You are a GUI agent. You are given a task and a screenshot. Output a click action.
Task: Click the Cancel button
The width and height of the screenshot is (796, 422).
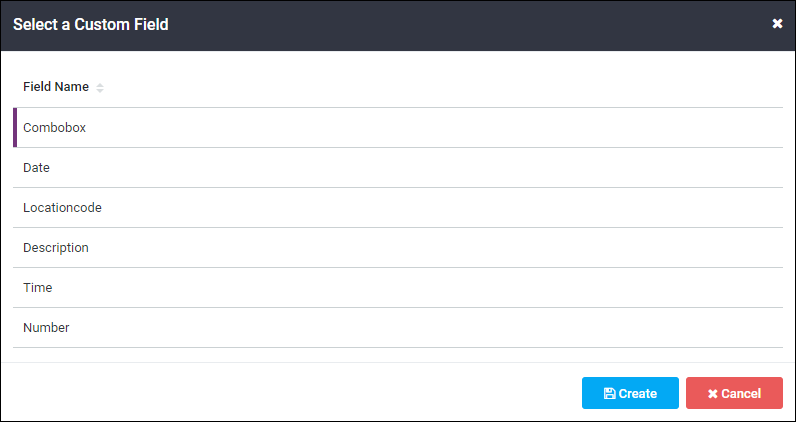734,393
